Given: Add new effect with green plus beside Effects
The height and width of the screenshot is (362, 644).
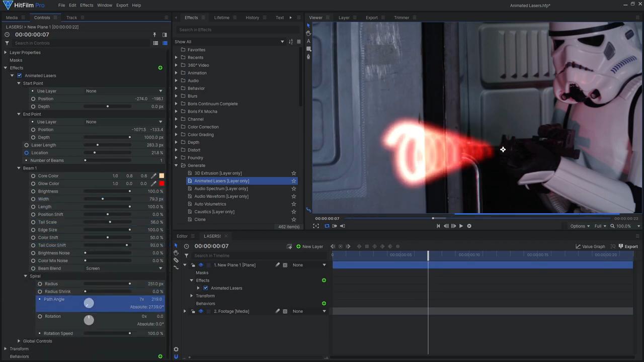Looking at the screenshot, I should coord(160,68).
